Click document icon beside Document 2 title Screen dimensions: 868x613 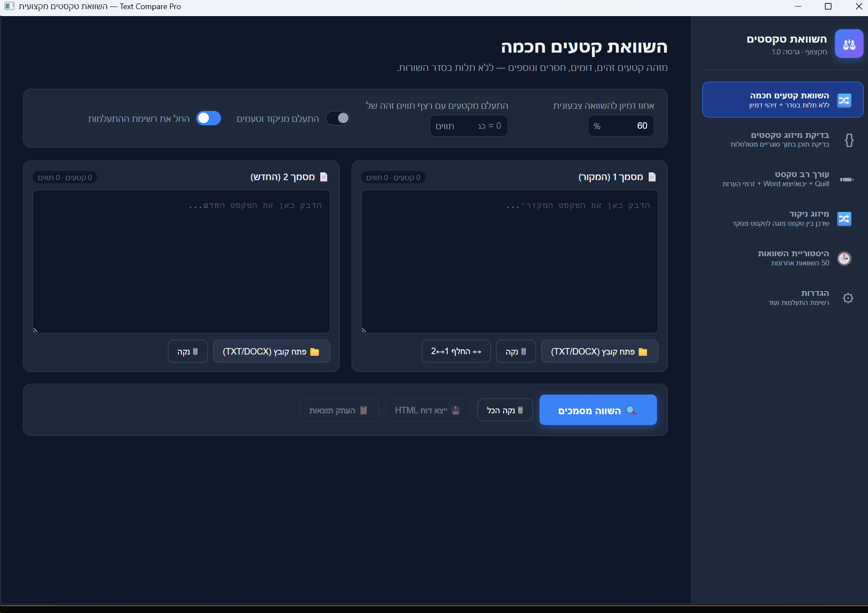pos(323,177)
